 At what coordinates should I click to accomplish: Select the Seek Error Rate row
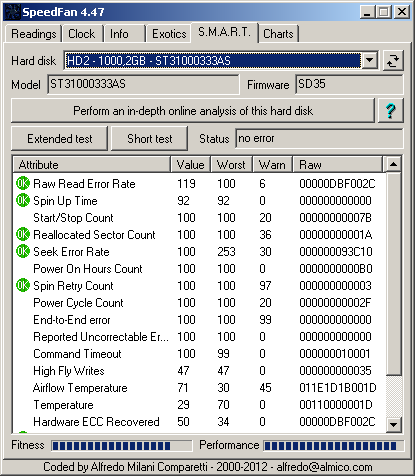[199, 252]
